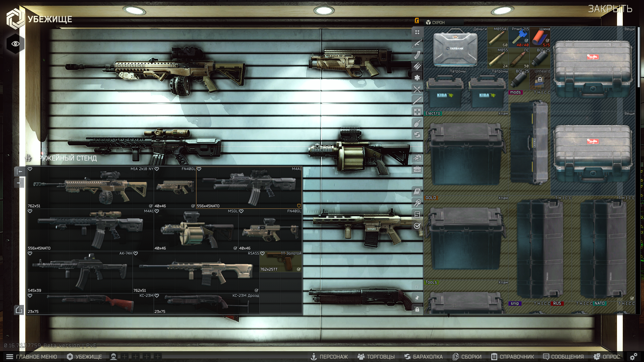The width and height of the screenshot is (644, 362).
Task: Filter stash by ammo rounds icon
Action: [417, 66]
